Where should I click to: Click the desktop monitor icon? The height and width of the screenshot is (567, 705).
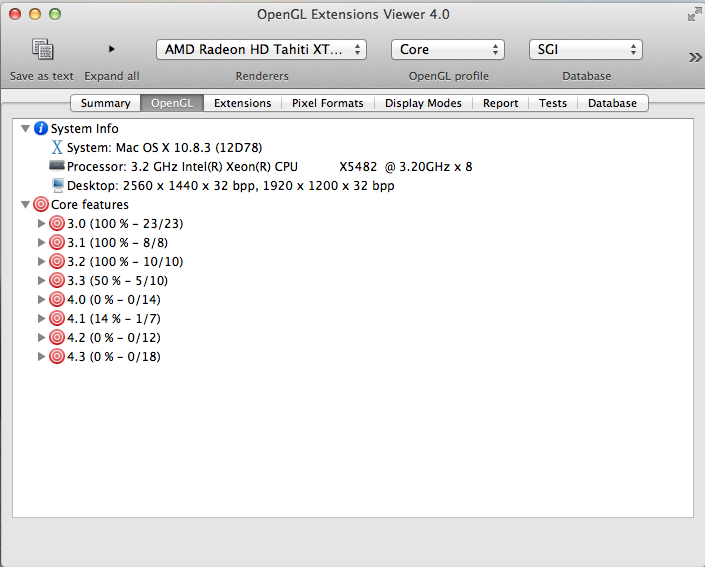coord(58,185)
